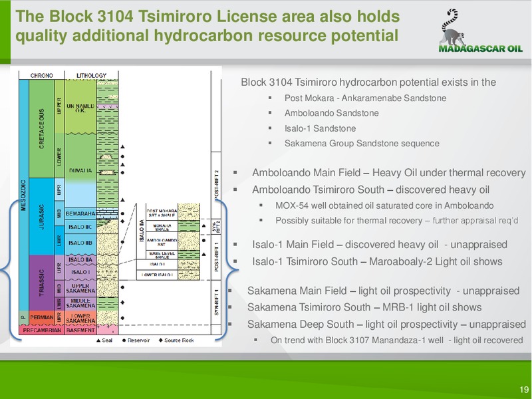Viewport: 532px width, 399px height.
Task: Click the ISALO I formation cell
Action: 80,272
